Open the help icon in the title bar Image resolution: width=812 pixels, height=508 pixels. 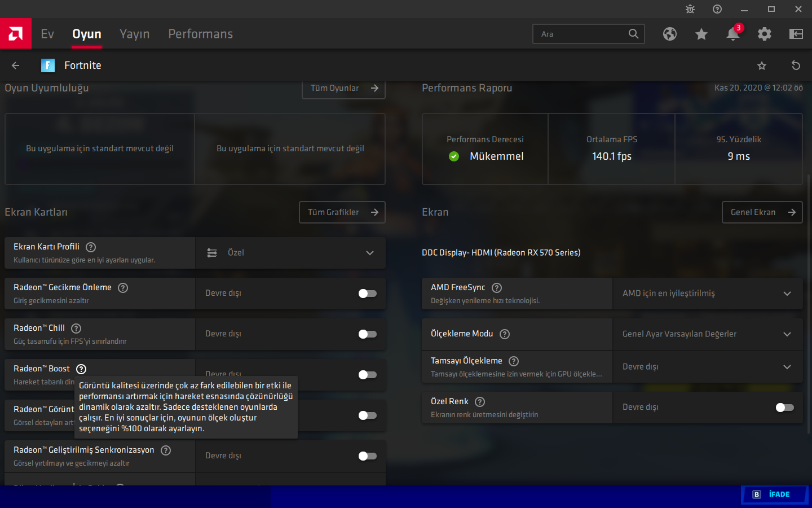pos(717,9)
